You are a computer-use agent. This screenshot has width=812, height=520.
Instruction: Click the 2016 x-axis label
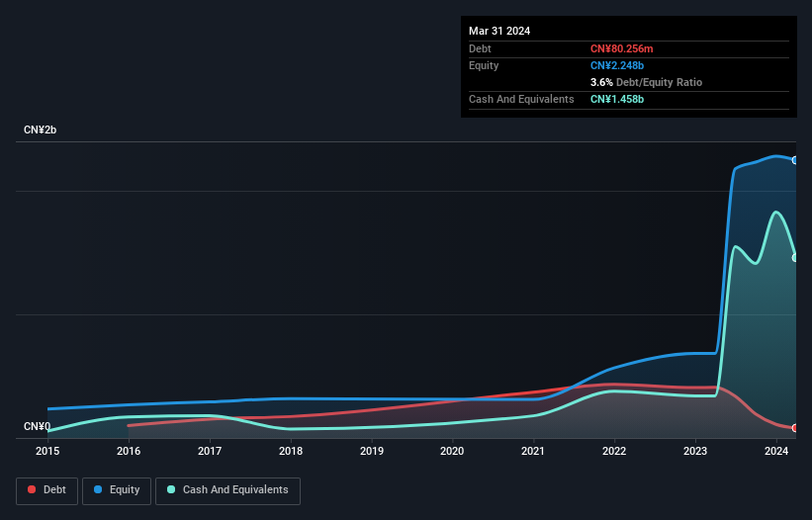pyautogui.click(x=129, y=451)
